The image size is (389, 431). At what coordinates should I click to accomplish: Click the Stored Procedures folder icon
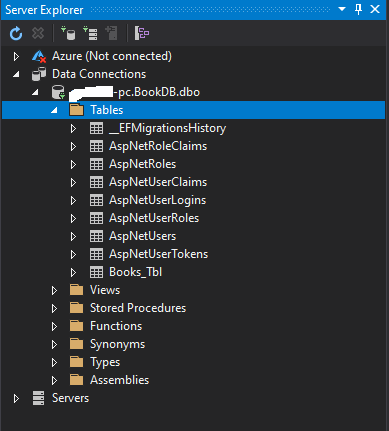76,308
